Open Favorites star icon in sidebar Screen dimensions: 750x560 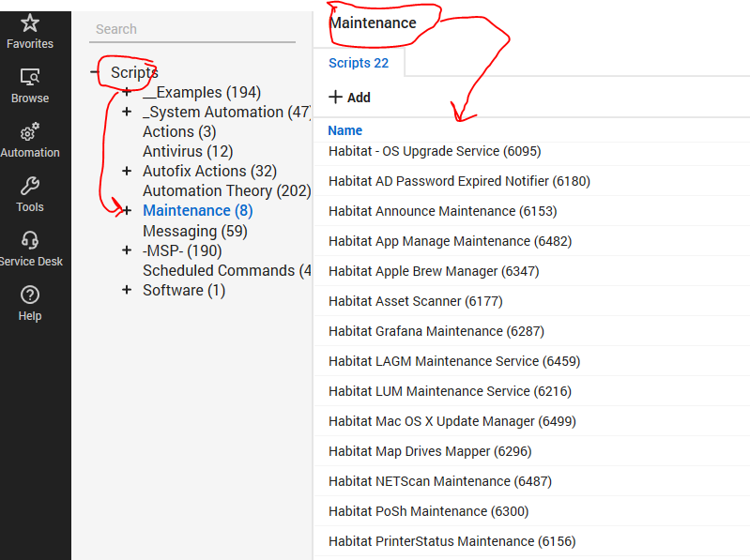(x=30, y=23)
